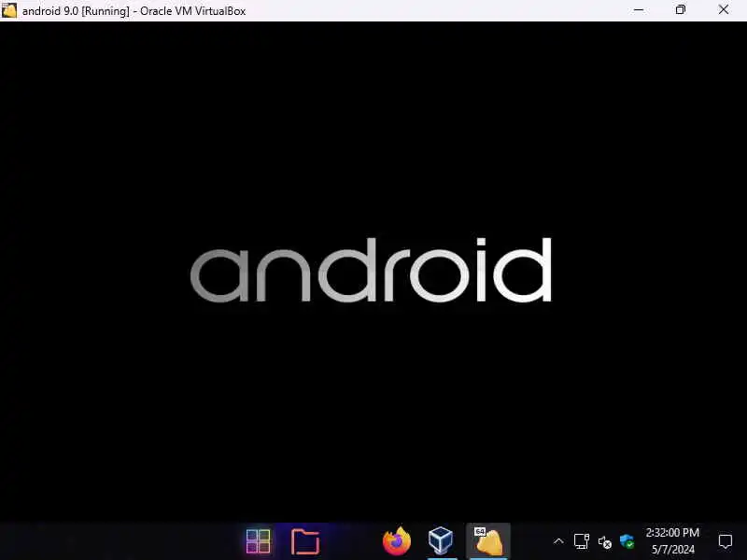Click the VirtualBox window title icon

coord(8,10)
